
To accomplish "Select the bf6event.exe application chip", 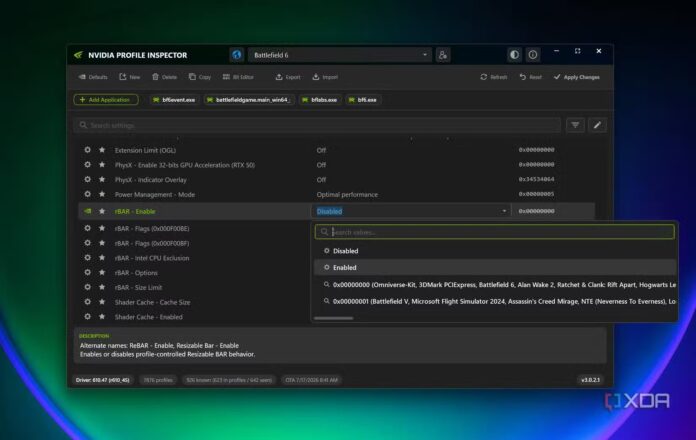I will (x=174, y=100).
